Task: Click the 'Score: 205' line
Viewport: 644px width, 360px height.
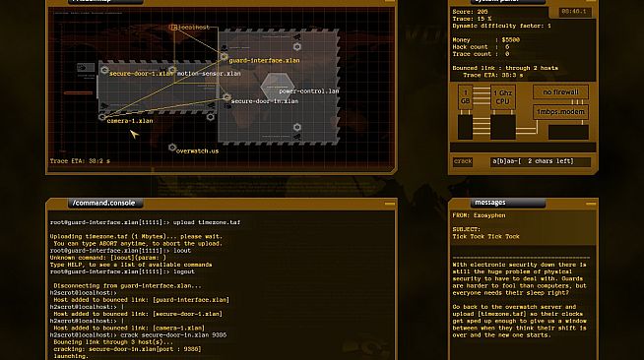Action: click(x=470, y=12)
